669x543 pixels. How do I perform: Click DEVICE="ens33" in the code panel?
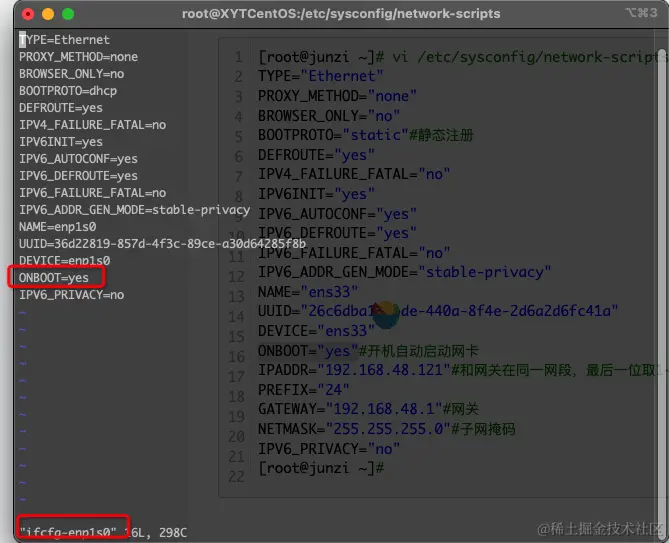pos(316,331)
